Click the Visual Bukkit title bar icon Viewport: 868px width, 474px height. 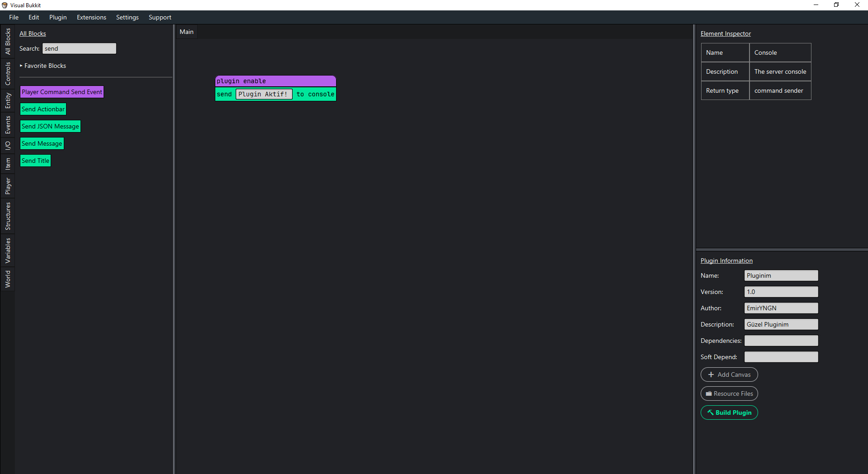coord(5,5)
